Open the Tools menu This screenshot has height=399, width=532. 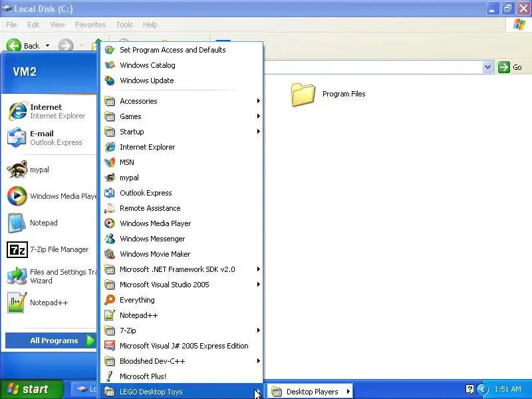click(124, 25)
